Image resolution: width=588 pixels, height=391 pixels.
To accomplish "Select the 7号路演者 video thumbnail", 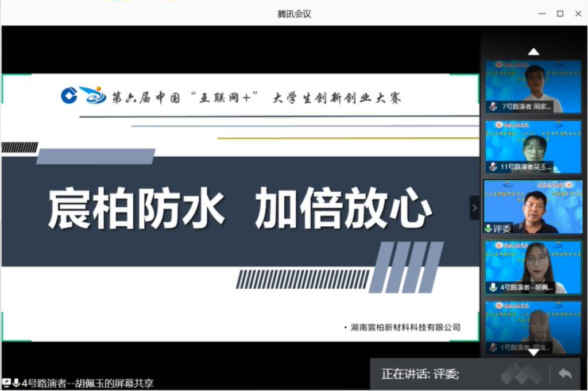I will tap(533, 87).
